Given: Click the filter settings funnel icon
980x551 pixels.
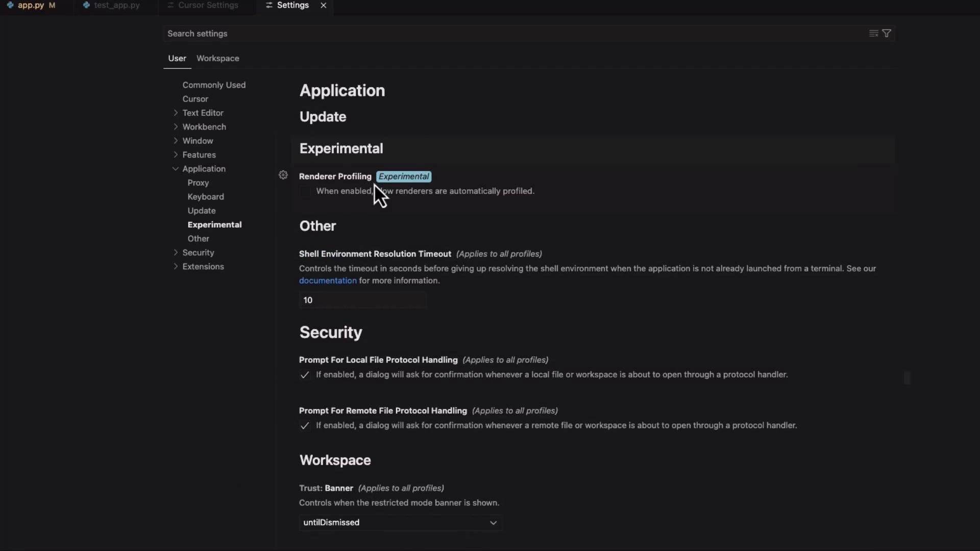Looking at the screenshot, I should (x=887, y=33).
